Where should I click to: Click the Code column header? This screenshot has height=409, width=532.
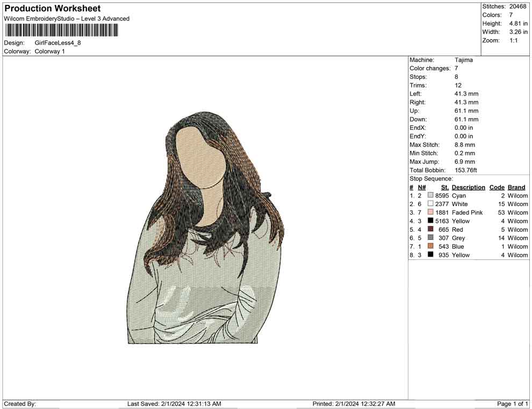[x=497, y=187]
